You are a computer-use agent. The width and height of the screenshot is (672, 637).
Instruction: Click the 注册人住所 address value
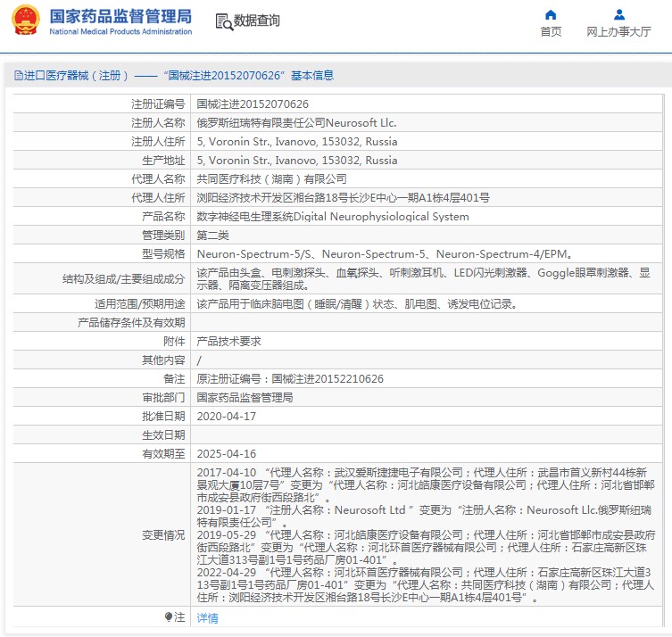coord(297,142)
